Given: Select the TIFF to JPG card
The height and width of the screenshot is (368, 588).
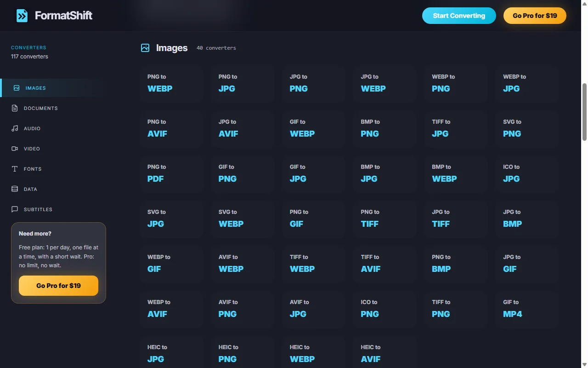Looking at the screenshot, I should (x=456, y=128).
